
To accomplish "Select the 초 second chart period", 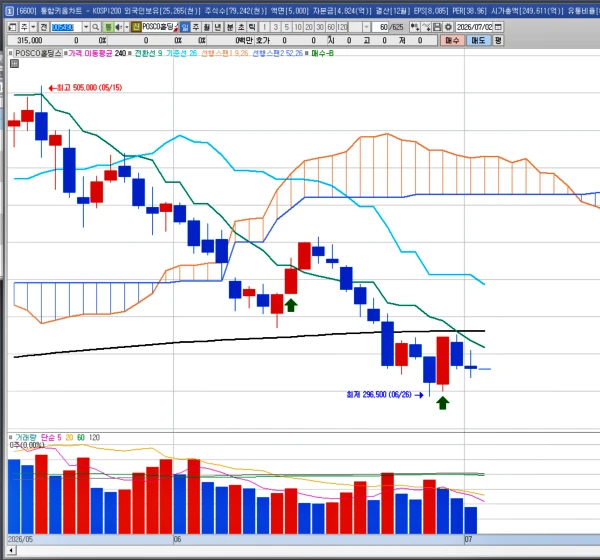I will (x=241, y=27).
